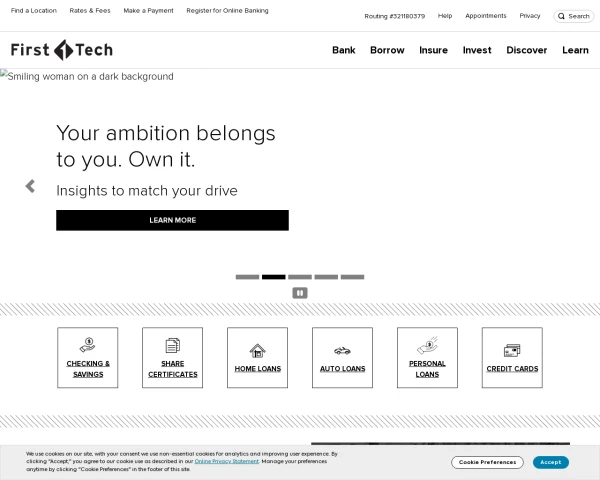The height and width of the screenshot is (480, 600).
Task: Open Checking & Savings link text
Action: 88,369
